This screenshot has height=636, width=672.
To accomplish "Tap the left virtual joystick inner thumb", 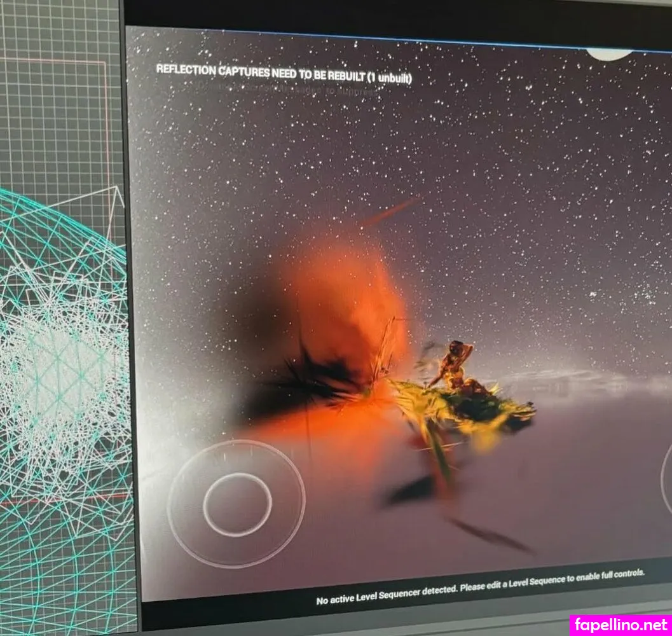I will tap(237, 504).
